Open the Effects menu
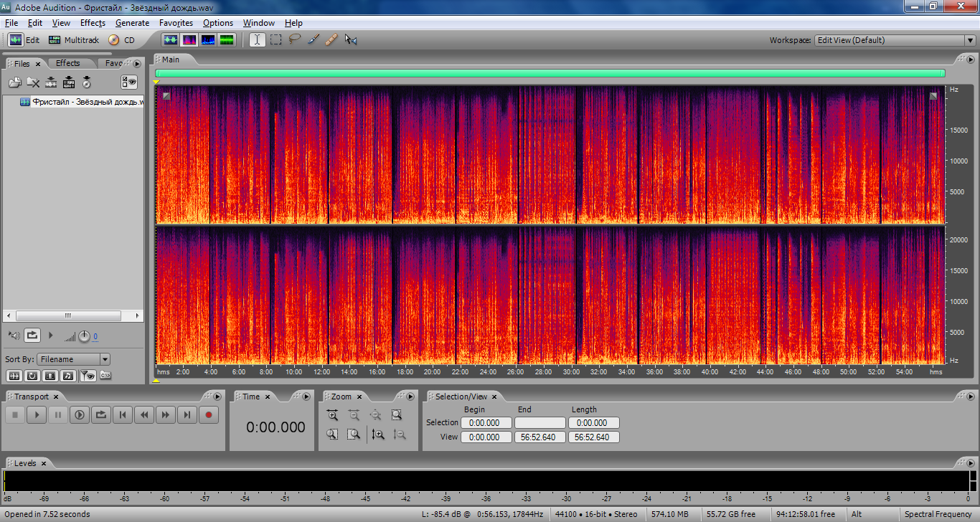 (93, 23)
